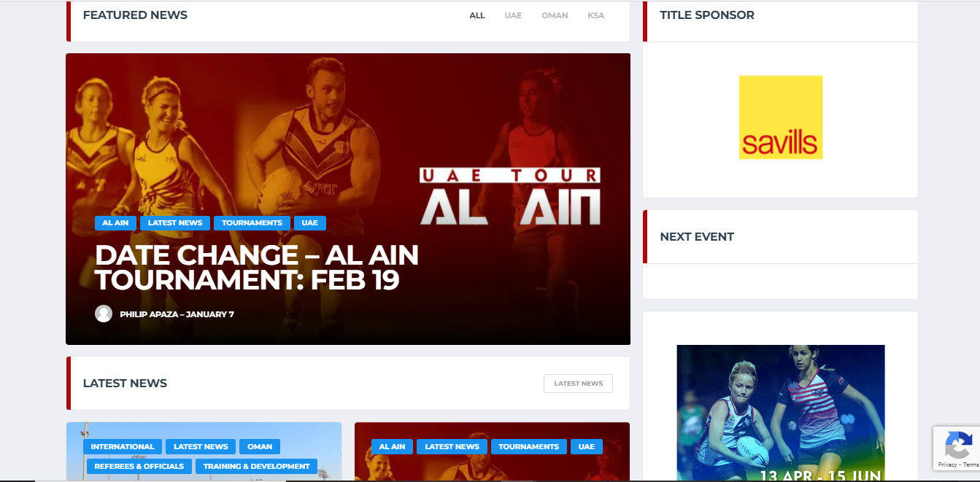The image size is (980, 482).
Task: Click the FEATURED NEWS heading
Action: [x=135, y=15]
